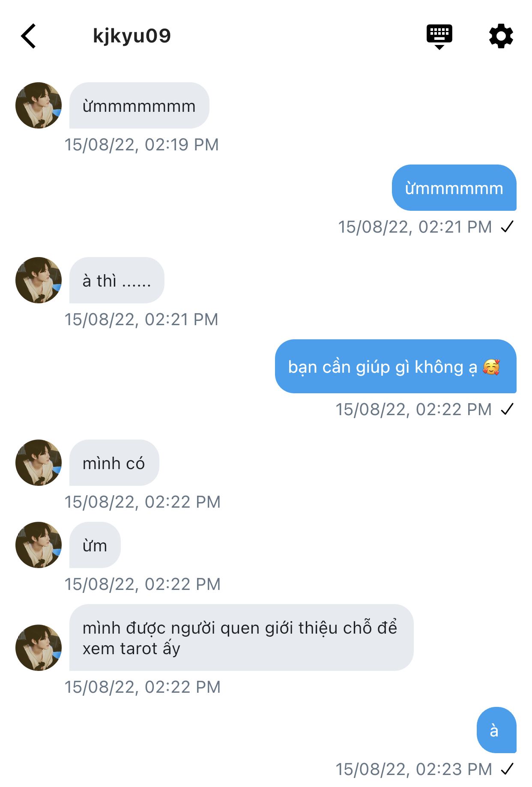This screenshot has height=787, width=532.
Task: Tap the 02:19 PM timestamp text
Action: (x=141, y=145)
